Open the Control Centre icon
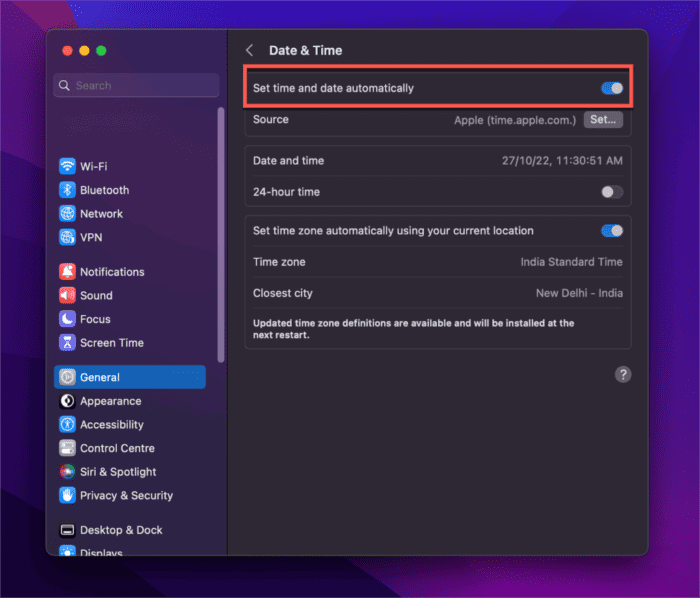This screenshot has height=598, width=700. pyautogui.click(x=67, y=448)
